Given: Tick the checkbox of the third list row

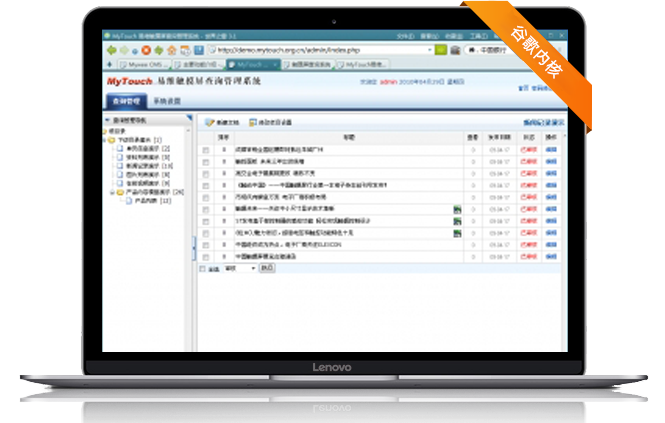Looking at the screenshot, I should click(206, 174).
